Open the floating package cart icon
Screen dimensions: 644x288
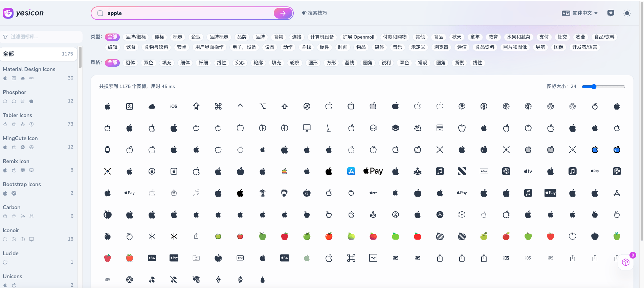pos(626,262)
